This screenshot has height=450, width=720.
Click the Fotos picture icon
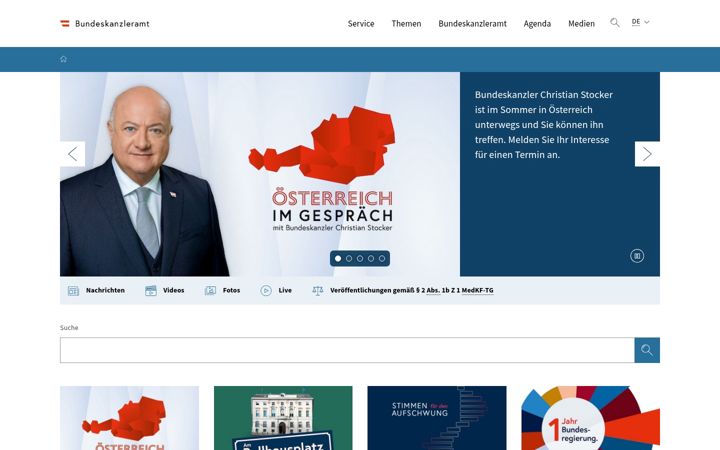210,291
